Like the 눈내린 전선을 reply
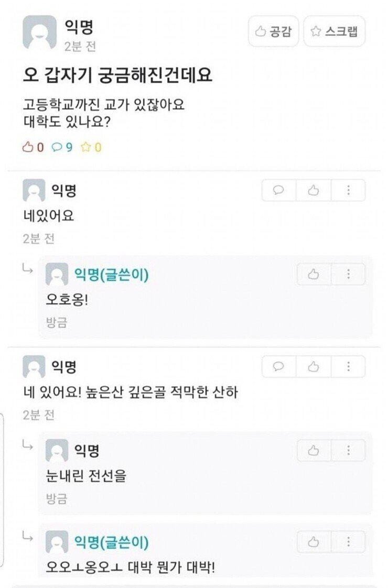The image size is (388, 588). [314, 450]
